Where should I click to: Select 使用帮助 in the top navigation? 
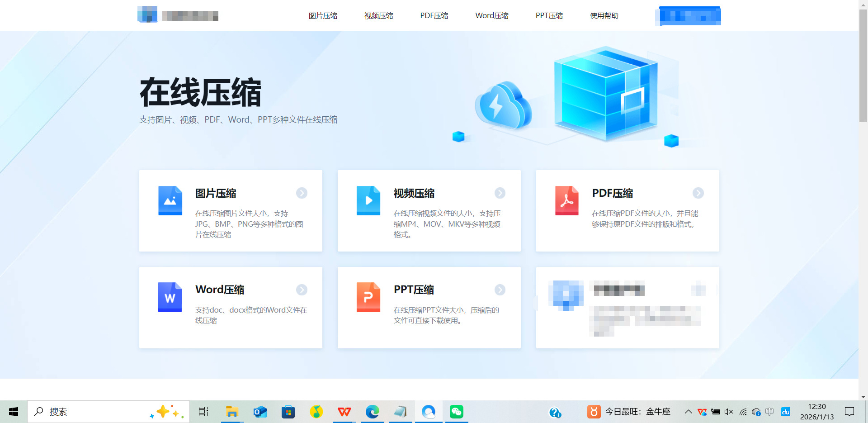coord(604,16)
